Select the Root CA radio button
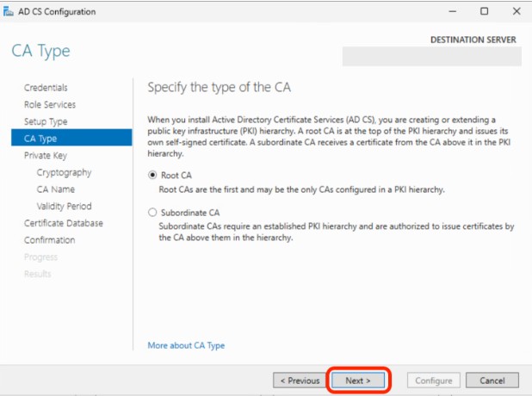Viewport: 532px width, 396px height. [x=153, y=174]
